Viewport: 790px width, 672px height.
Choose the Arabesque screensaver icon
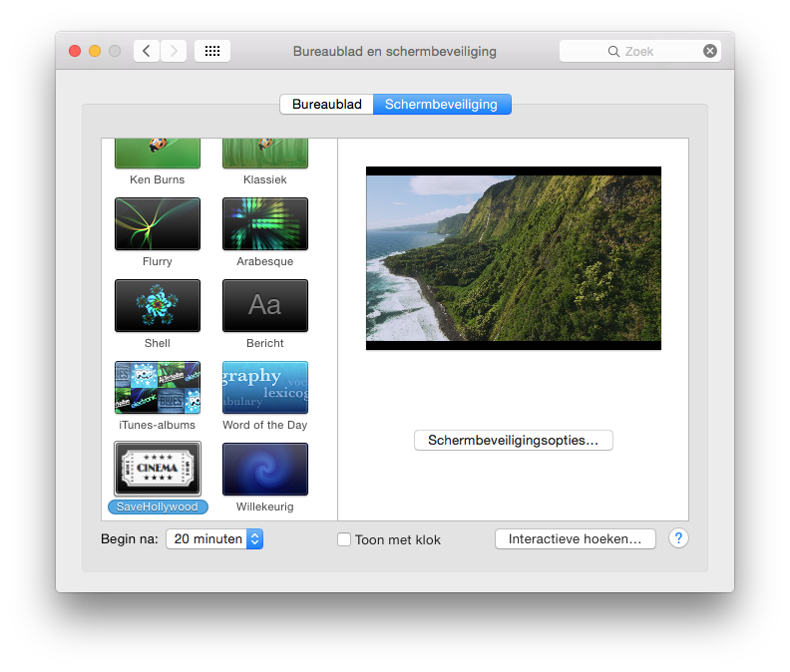pos(265,223)
